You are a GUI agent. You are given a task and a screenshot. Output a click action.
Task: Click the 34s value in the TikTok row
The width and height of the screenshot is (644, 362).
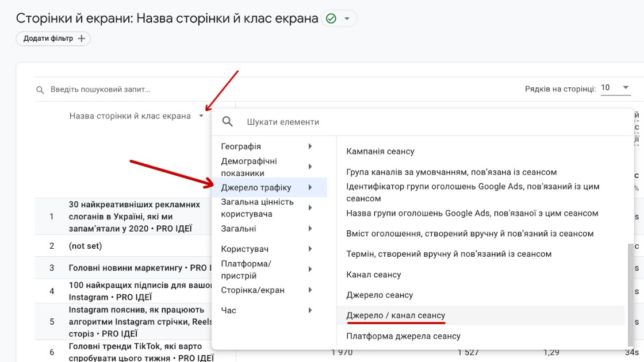(632, 353)
